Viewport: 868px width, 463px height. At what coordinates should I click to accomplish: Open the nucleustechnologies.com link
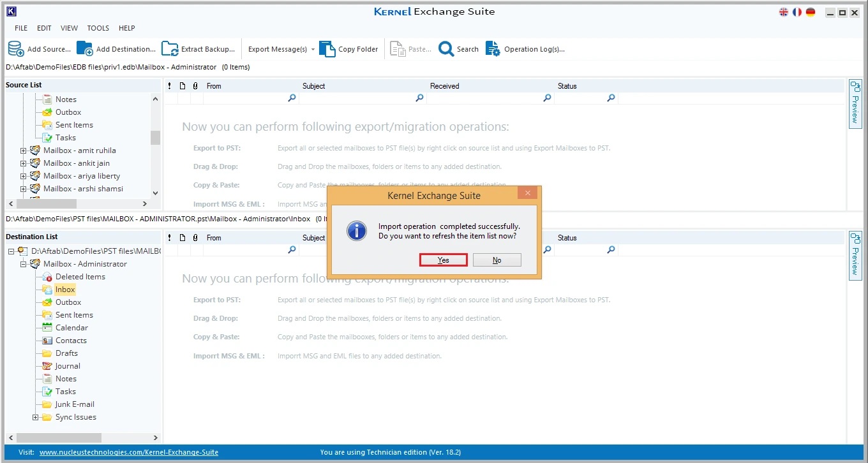point(129,452)
